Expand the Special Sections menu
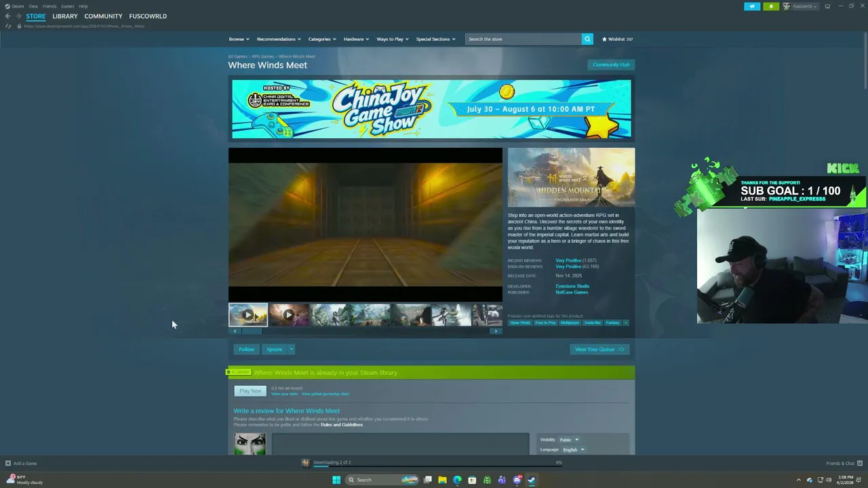The image size is (868, 488). [x=435, y=39]
